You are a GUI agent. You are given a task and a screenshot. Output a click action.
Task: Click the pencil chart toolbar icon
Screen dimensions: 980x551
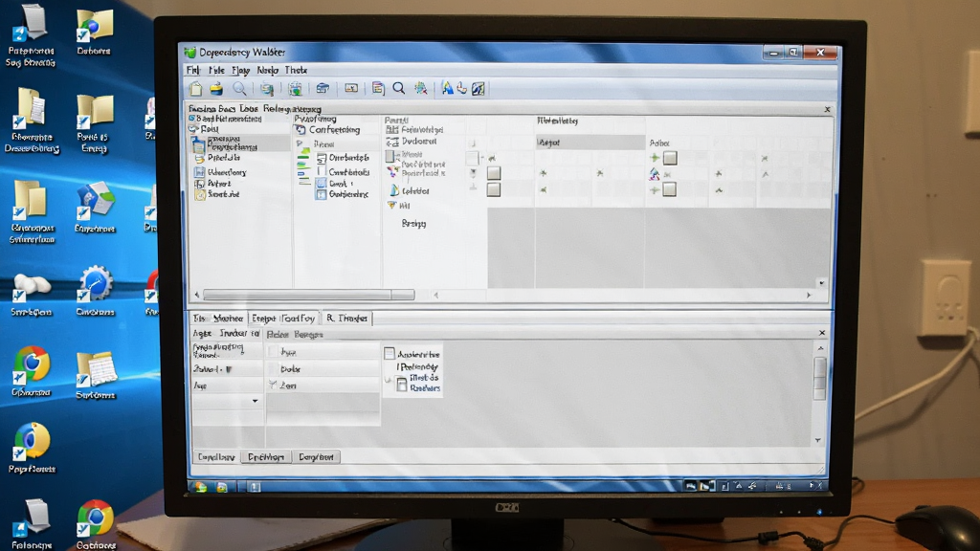pos(479,89)
